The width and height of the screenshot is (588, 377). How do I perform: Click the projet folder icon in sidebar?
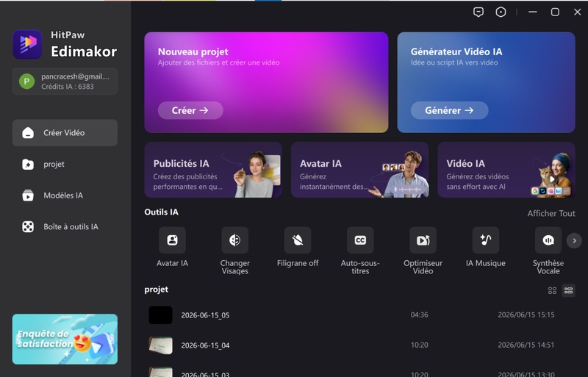coord(28,165)
